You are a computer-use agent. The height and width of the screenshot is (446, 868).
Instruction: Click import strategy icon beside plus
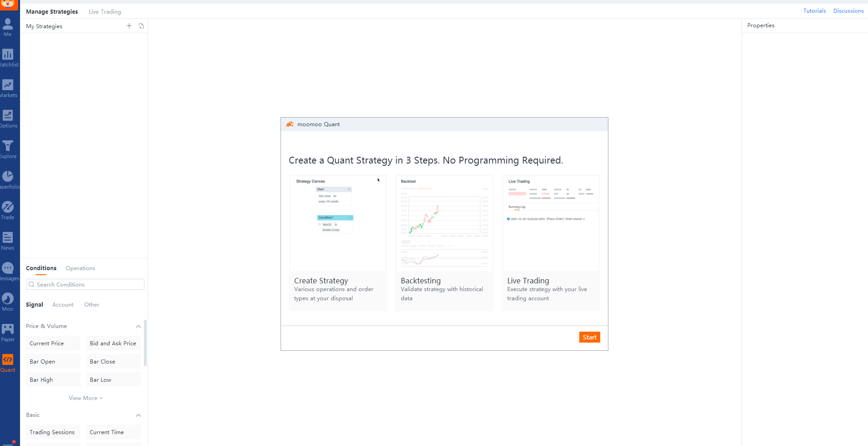click(141, 26)
